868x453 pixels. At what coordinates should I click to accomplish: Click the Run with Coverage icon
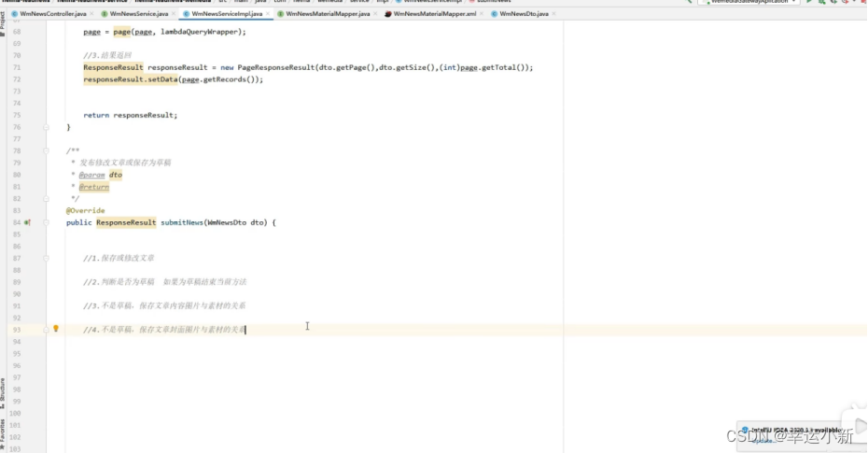tap(833, 2)
